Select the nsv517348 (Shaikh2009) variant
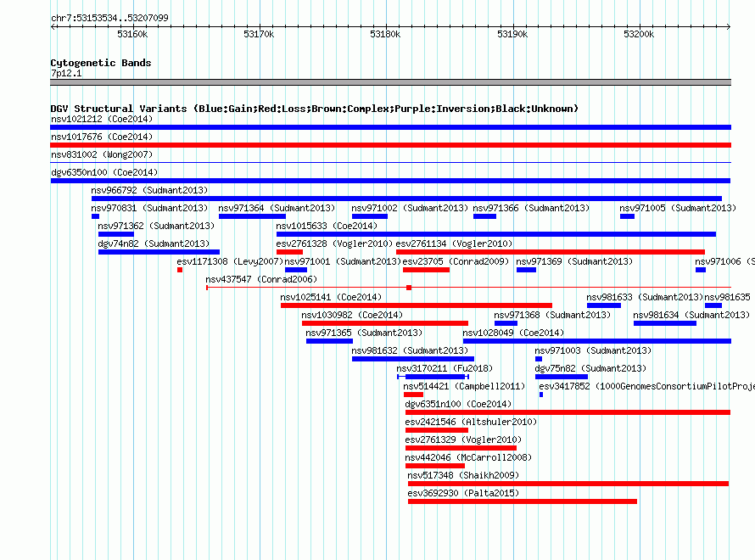This screenshot has width=755, height=560. point(463,475)
